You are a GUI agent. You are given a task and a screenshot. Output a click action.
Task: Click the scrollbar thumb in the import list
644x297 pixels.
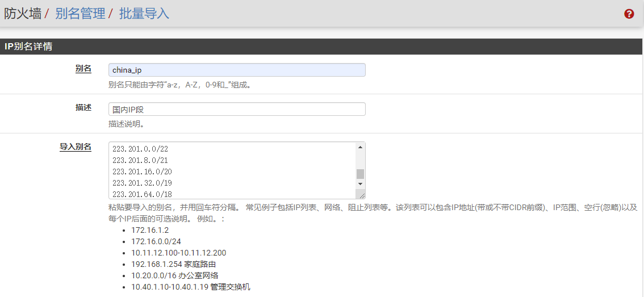tap(360, 174)
